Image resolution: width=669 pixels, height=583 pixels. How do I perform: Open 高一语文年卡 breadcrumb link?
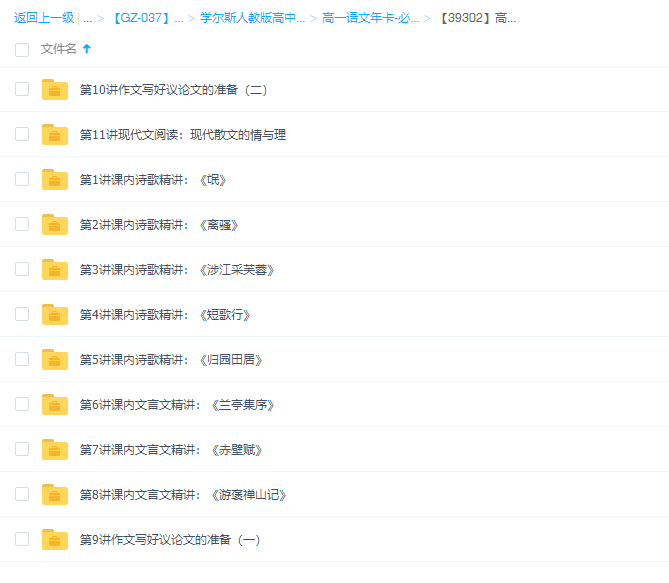click(370, 18)
